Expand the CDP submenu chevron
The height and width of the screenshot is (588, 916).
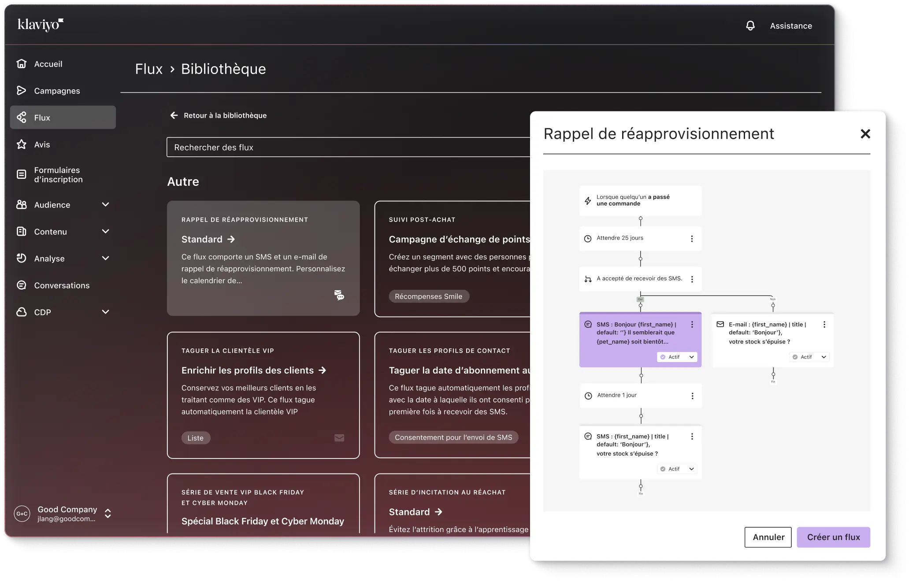pos(105,312)
